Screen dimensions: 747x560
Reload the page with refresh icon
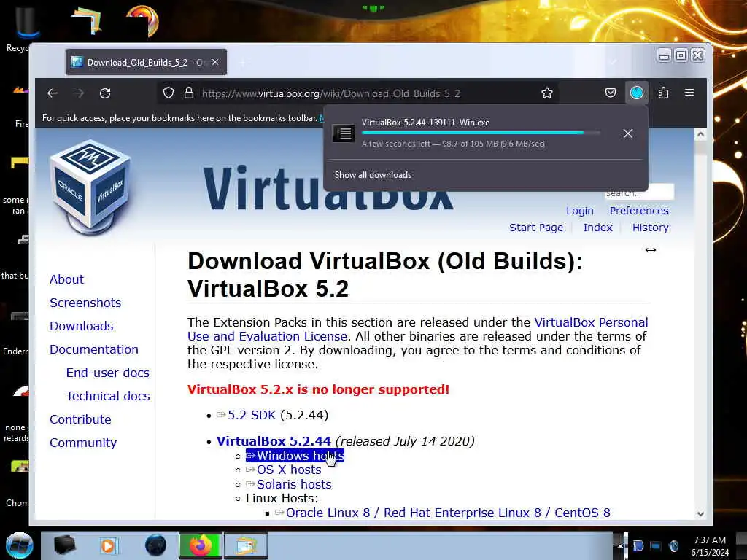(x=105, y=93)
